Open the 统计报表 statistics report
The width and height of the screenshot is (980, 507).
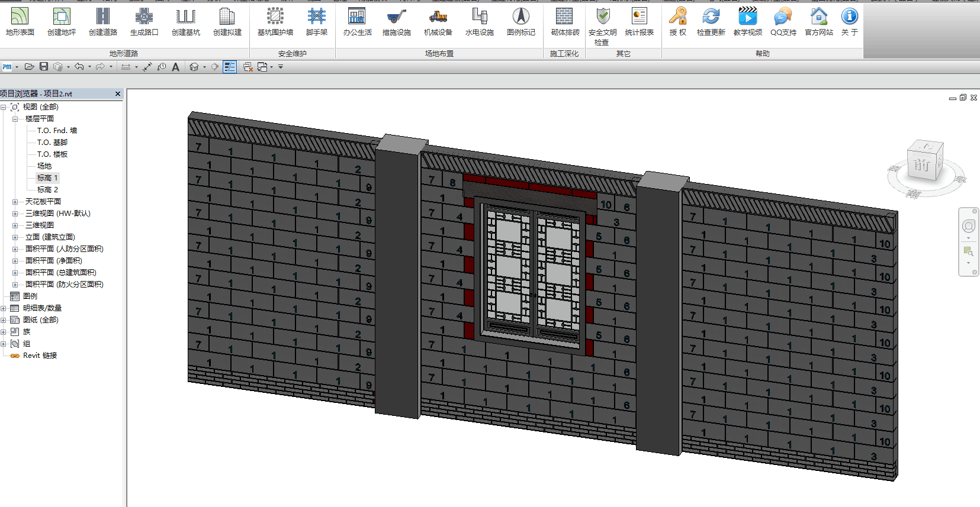pos(639,22)
